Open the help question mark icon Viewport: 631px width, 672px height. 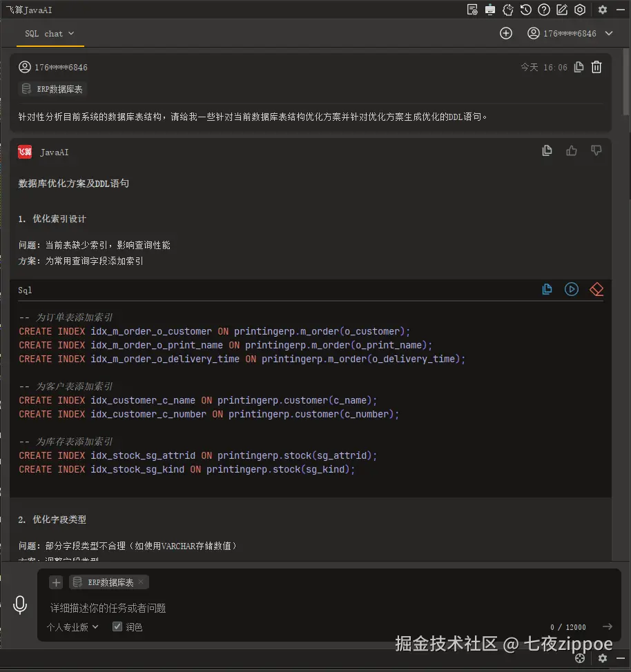(x=544, y=10)
